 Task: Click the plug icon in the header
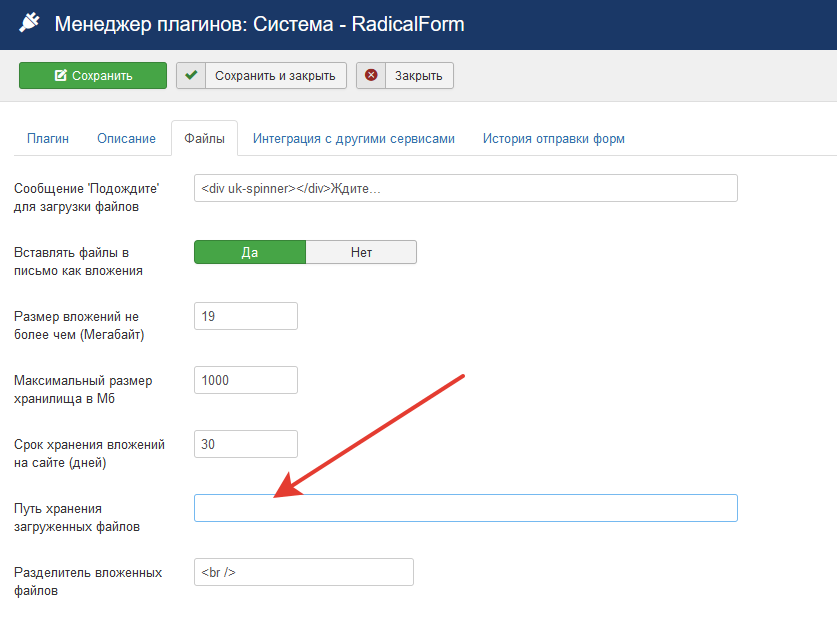[x=29, y=24]
